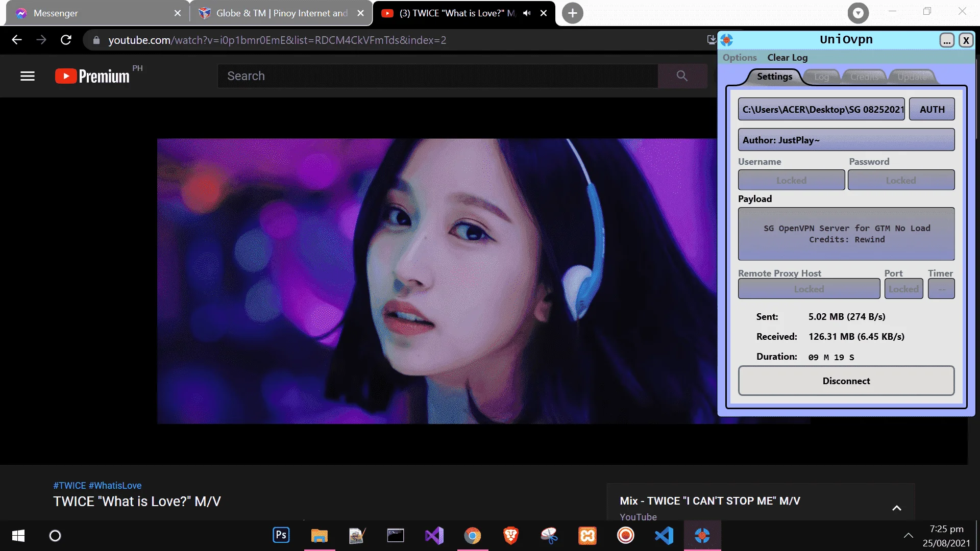This screenshot has height=551, width=980.
Task: Switch to Globe & TM Pinoy Internet tab
Action: coord(281,13)
